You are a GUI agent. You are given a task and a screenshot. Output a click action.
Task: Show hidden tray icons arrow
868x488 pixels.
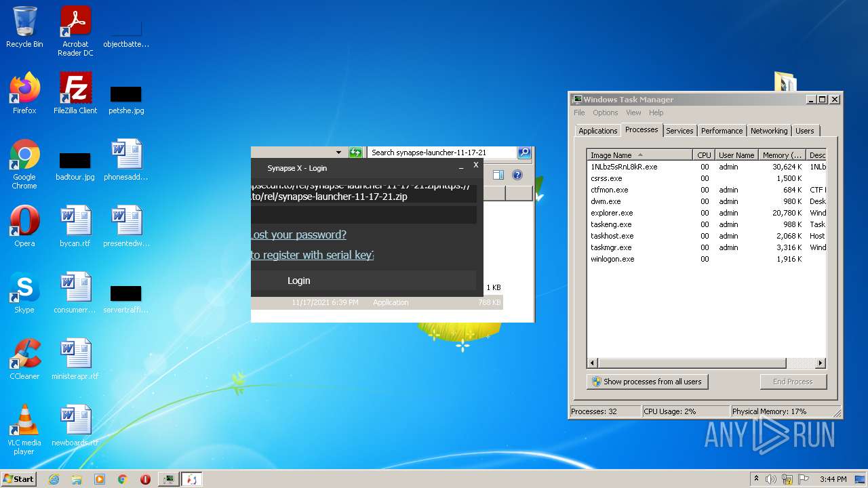coord(756,479)
